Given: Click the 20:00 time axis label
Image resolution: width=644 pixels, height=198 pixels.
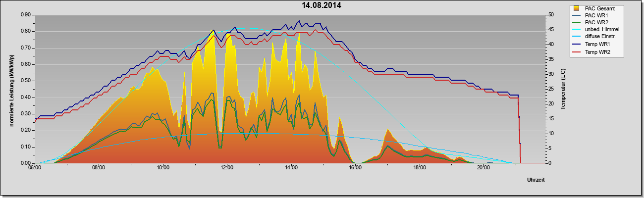Looking at the screenshot, I should click(483, 168).
